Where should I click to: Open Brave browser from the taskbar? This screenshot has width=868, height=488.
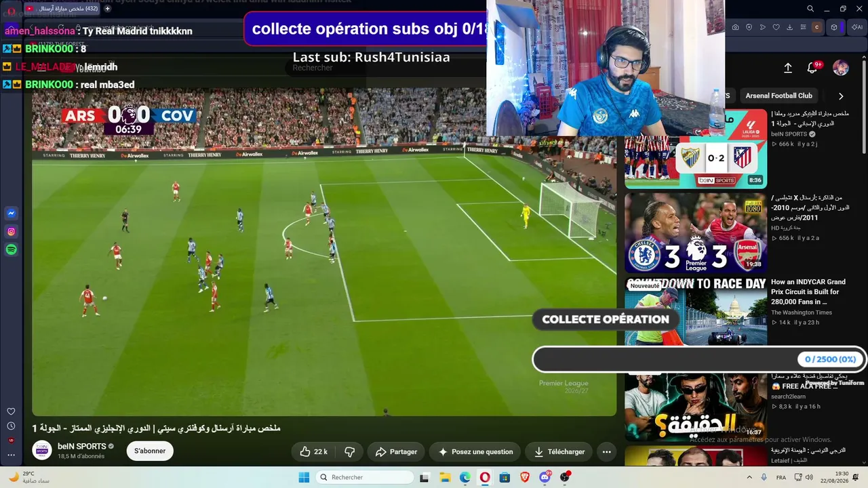(524, 477)
